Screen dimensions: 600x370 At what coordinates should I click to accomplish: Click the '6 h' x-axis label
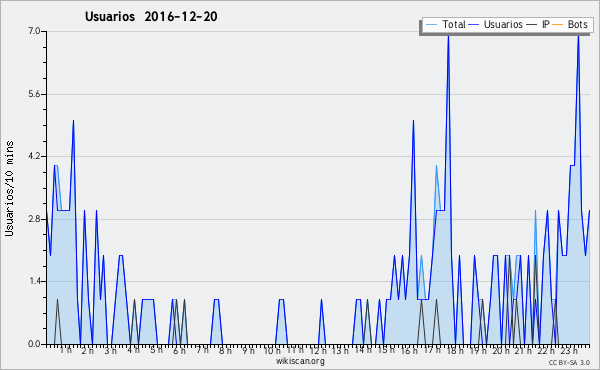(179, 350)
